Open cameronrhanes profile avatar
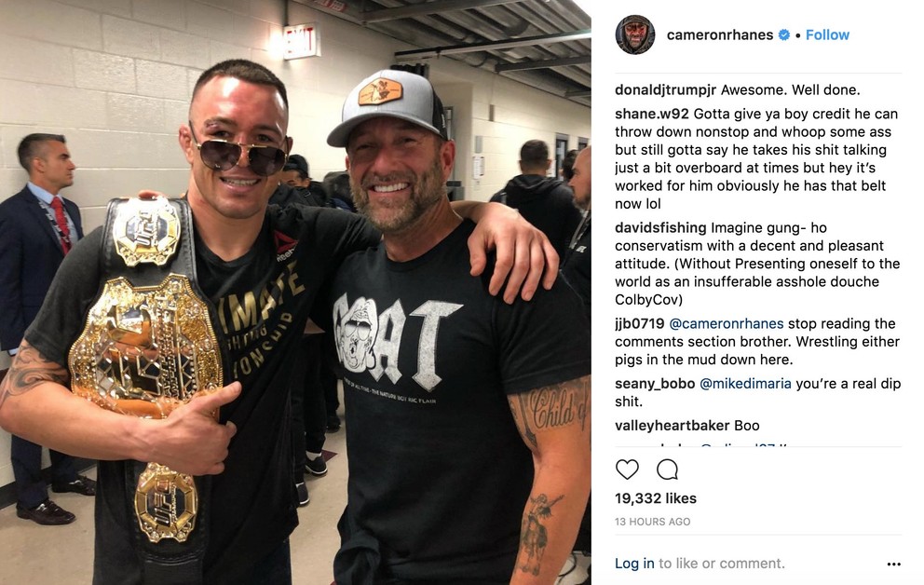Screen dimensions: 924x585 [635, 34]
